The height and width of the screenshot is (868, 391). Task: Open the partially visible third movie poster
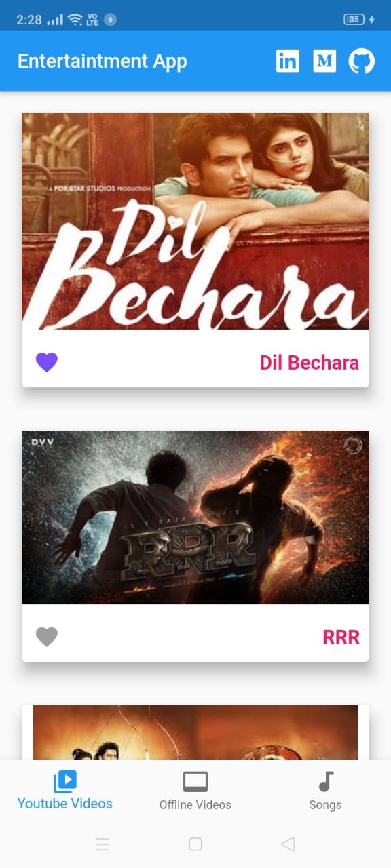point(195,732)
